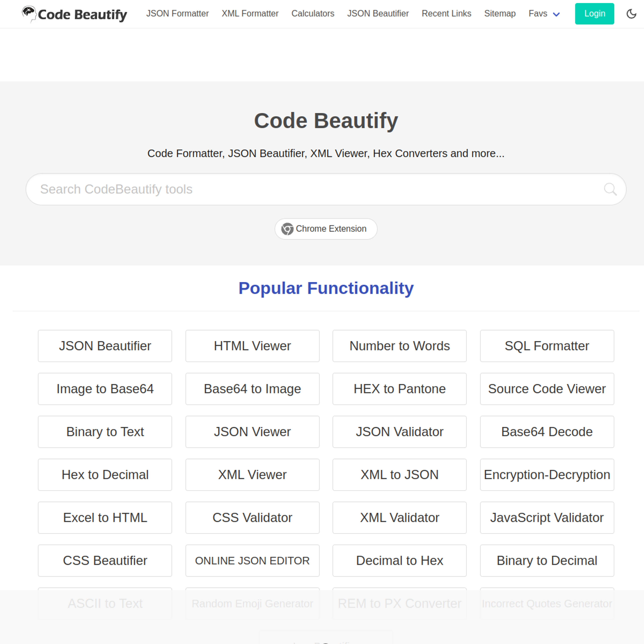The height and width of the screenshot is (644, 644).
Task: Toggle dark mode moon icon
Action: (631, 14)
